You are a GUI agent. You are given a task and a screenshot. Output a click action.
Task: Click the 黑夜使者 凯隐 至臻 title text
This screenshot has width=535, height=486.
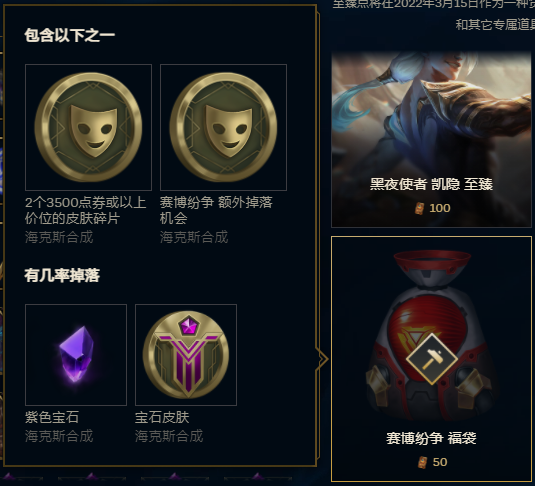click(x=431, y=184)
